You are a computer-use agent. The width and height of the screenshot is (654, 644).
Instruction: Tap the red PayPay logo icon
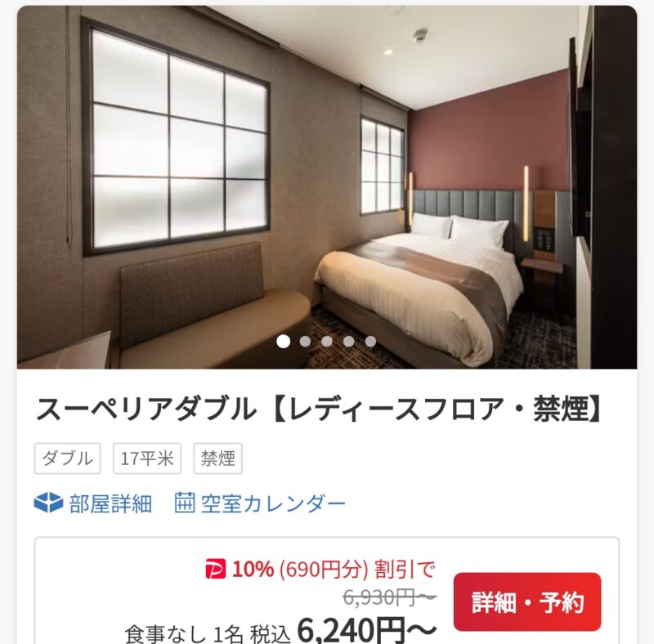(216, 569)
